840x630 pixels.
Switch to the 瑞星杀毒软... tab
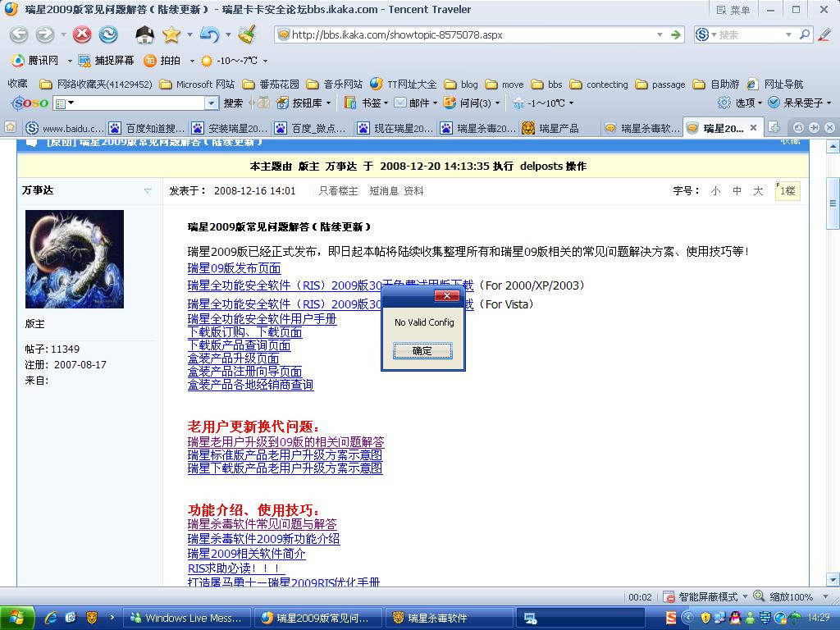pos(641,128)
